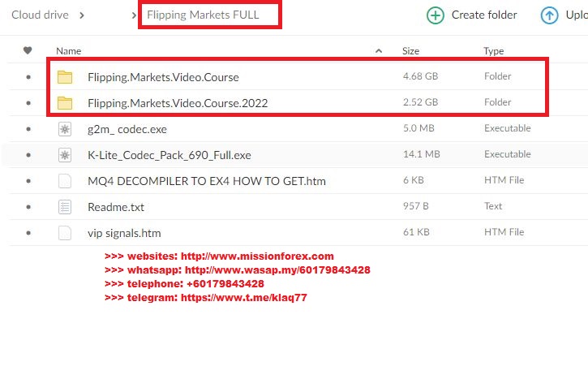
Task: Sort by the Type column header
Action: 493,51
